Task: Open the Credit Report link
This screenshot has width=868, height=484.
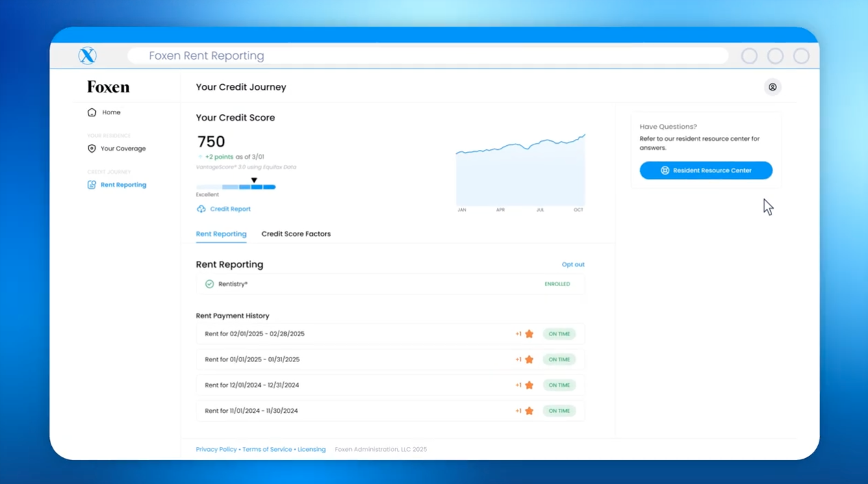Action: click(230, 209)
